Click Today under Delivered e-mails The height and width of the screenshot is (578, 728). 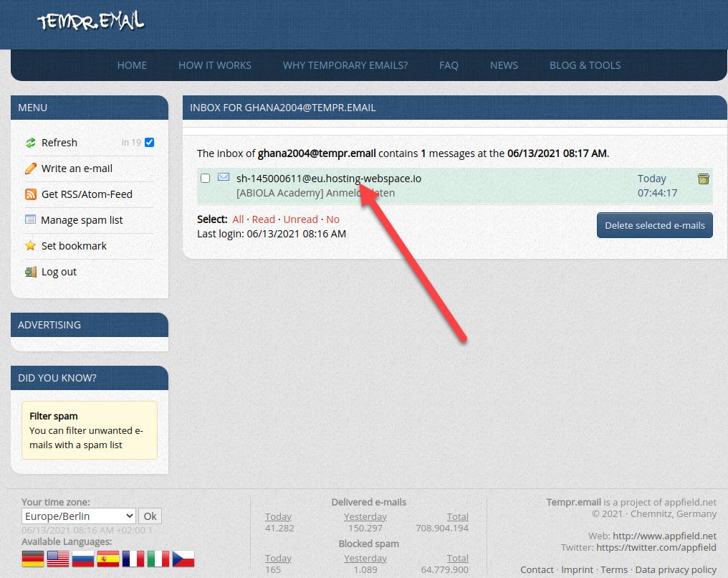278,516
